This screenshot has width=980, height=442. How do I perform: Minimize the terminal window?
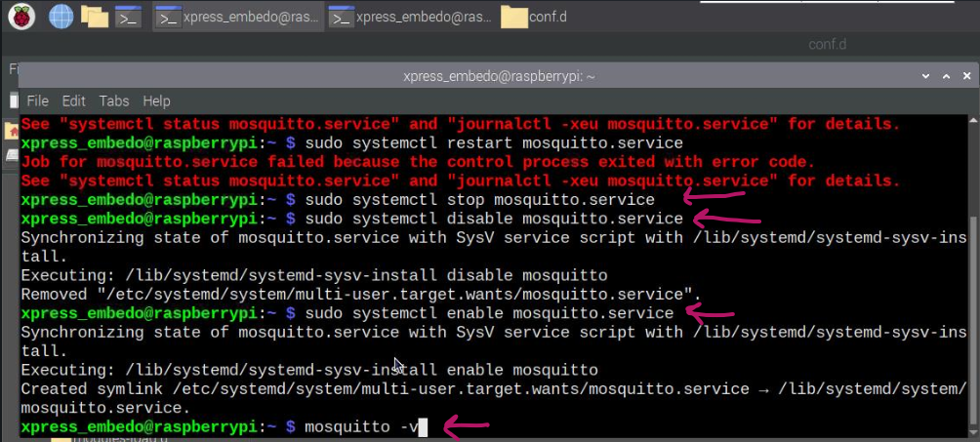pos(925,76)
